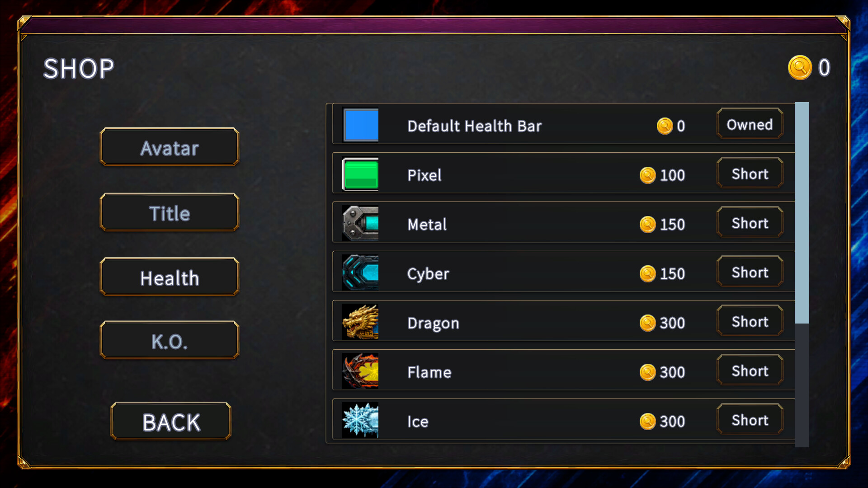Click the blue Default Health Bar swatch
868x488 pixels.
(x=361, y=125)
